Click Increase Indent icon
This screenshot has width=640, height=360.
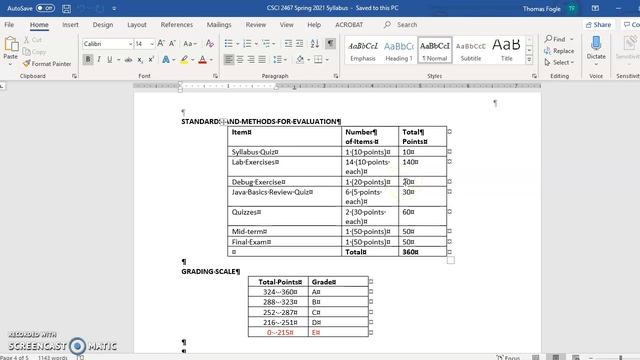point(300,43)
